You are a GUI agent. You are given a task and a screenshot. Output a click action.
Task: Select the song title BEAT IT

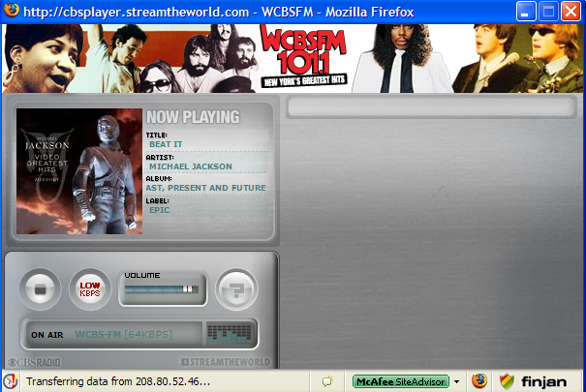pyautogui.click(x=166, y=144)
